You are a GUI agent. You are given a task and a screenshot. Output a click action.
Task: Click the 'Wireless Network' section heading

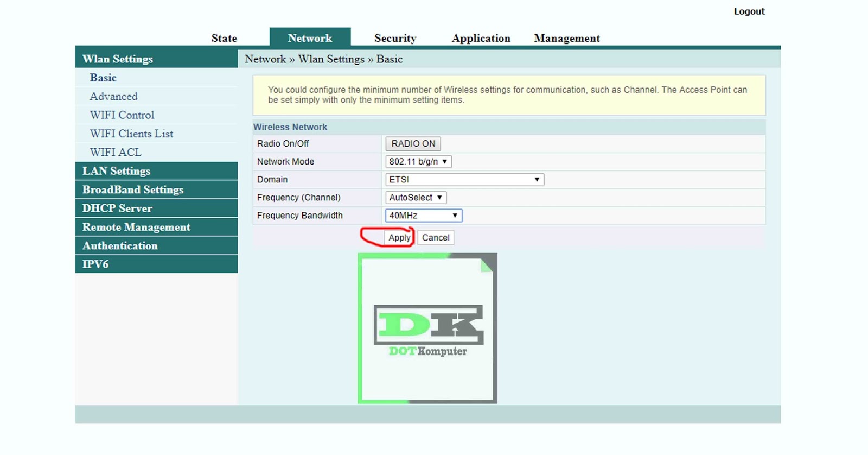coord(290,127)
